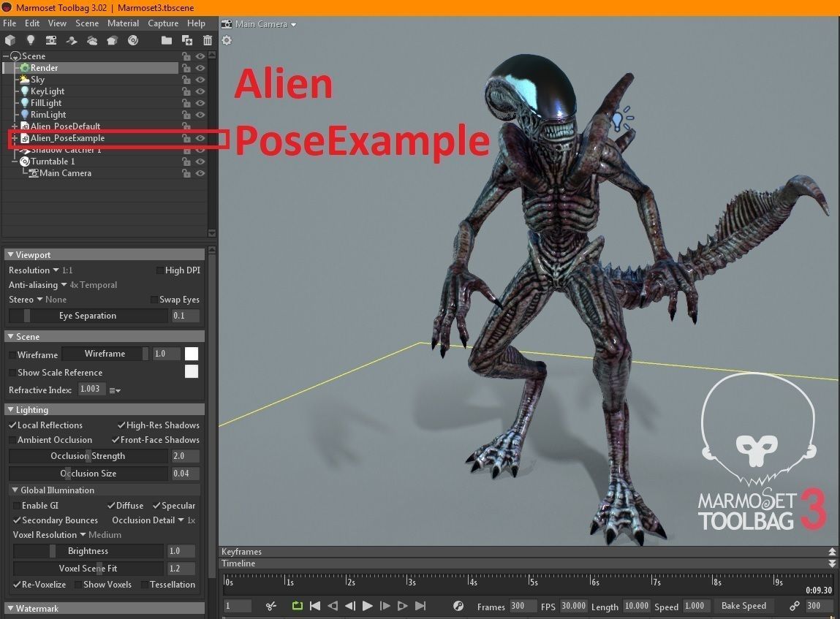Screen dimensions: 840x619
Task: Open the File menu
Action: tap(10, 23)
